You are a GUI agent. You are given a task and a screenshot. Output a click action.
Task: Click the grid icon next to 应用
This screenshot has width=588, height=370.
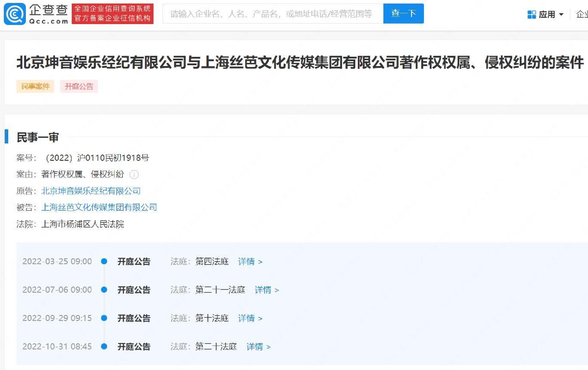coord(532,14)
